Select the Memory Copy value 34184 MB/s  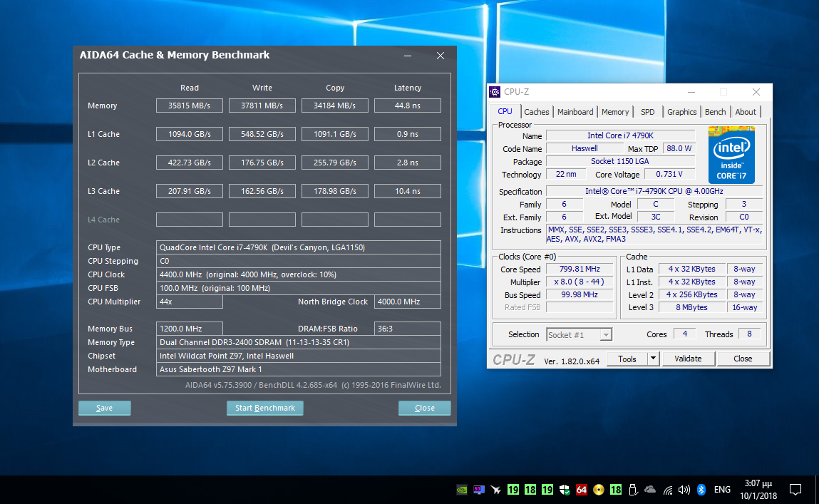334,106
